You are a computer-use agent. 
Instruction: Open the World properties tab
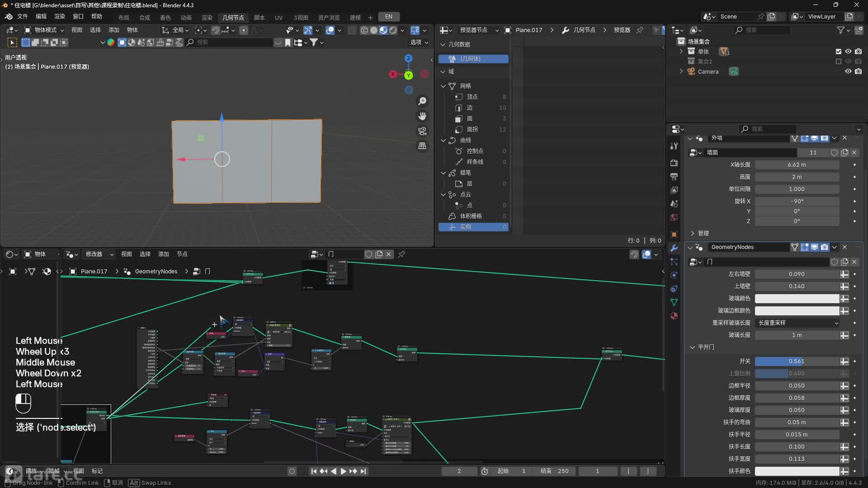(674, 217)
